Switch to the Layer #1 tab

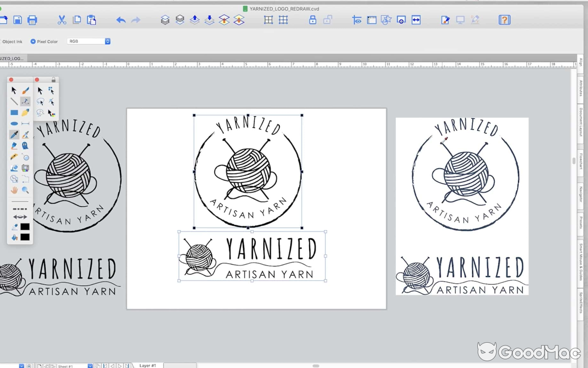(x=148, y=366)
